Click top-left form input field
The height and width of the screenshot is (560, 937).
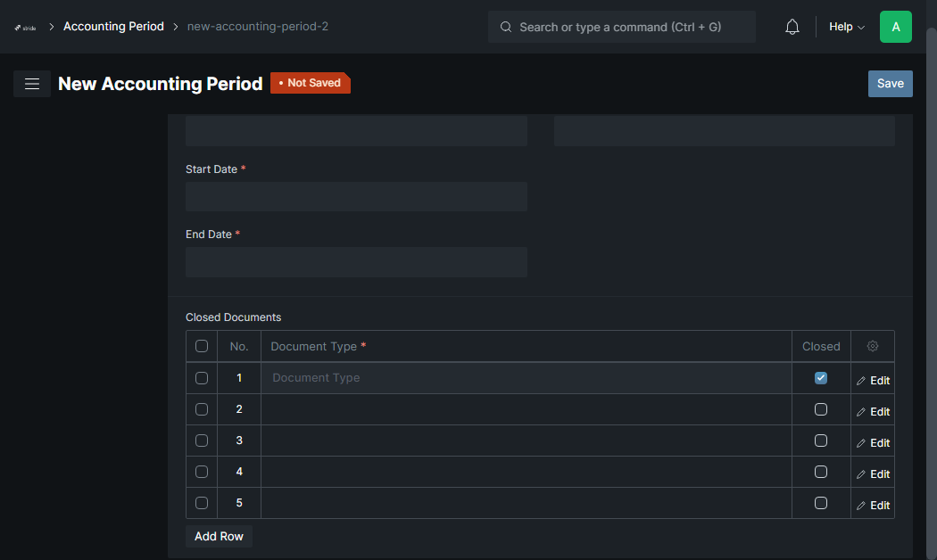[356, 131]
